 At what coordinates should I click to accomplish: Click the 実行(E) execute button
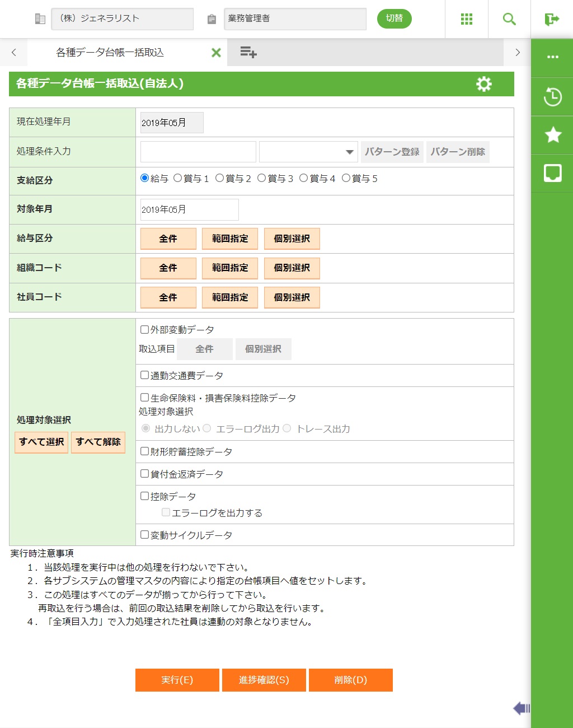(x=177, y=680)
